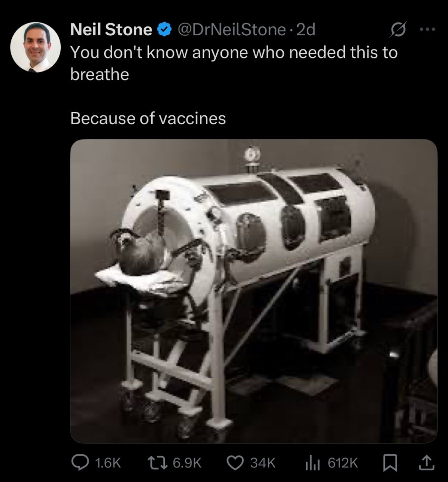448x482 pixels.
Task: Click the 1.6K replies count
Action: point(108,464)
